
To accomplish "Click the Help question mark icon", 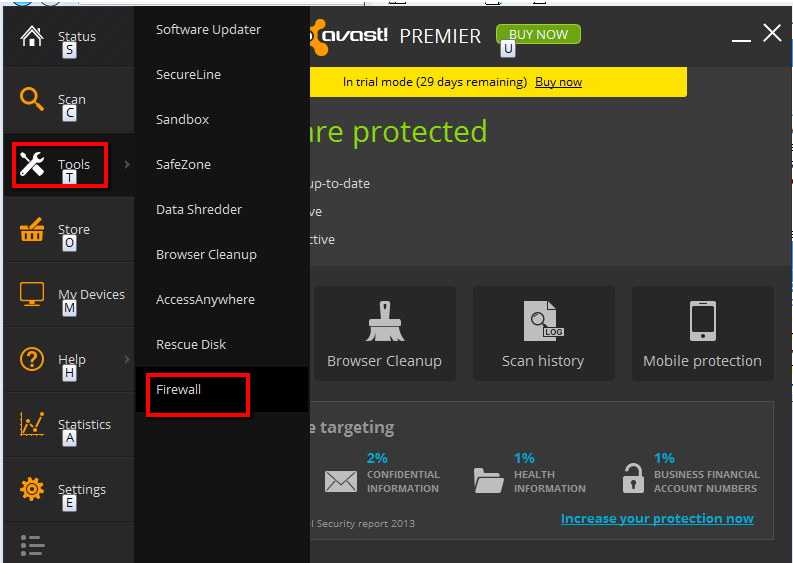I will (x=32, y=359).
